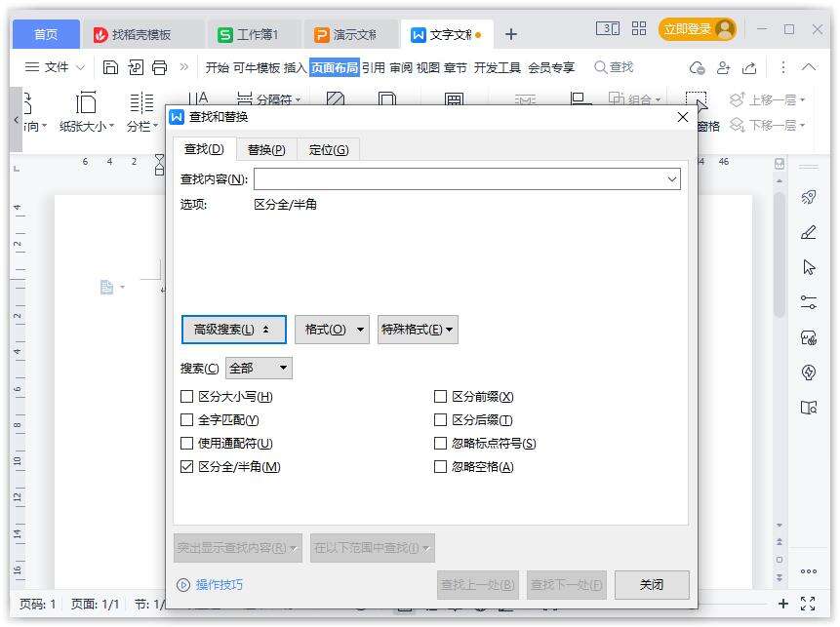
Task: Collapse the 高级搜索 options panel
Action: (233, 329)
